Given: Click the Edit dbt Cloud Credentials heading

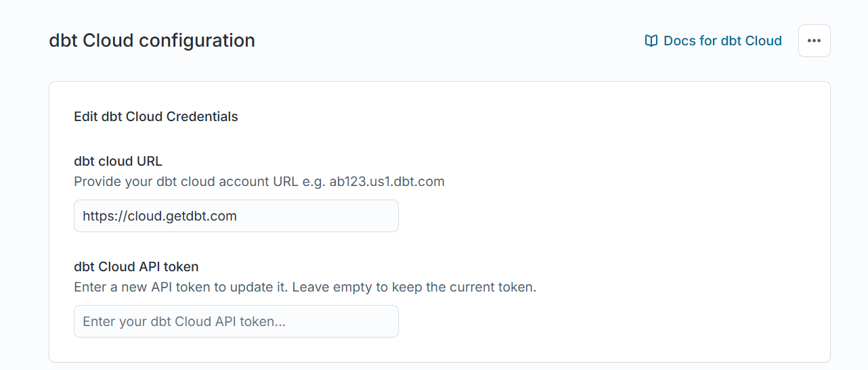Looking at the screenshot, I should click(156, 116).
